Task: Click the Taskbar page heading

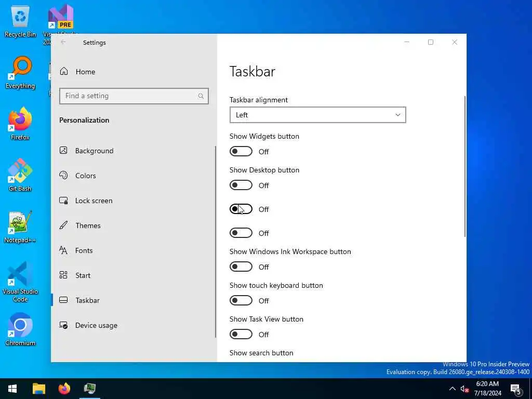Action: (252, 71)
